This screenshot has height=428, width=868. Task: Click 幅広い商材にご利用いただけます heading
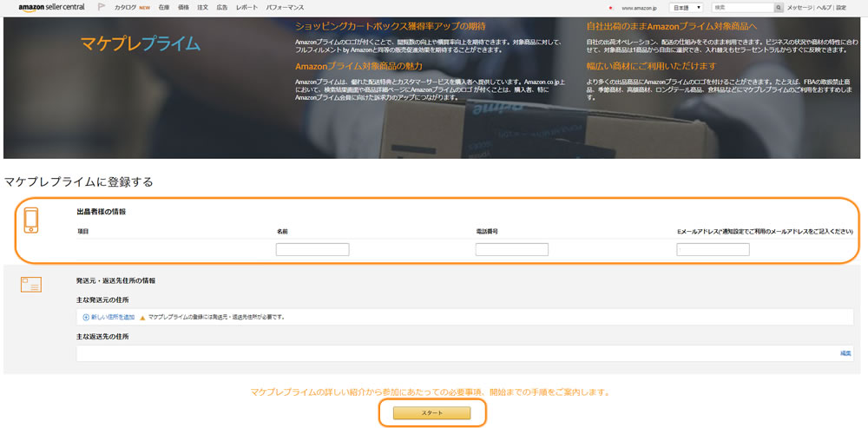click(651, 66)
